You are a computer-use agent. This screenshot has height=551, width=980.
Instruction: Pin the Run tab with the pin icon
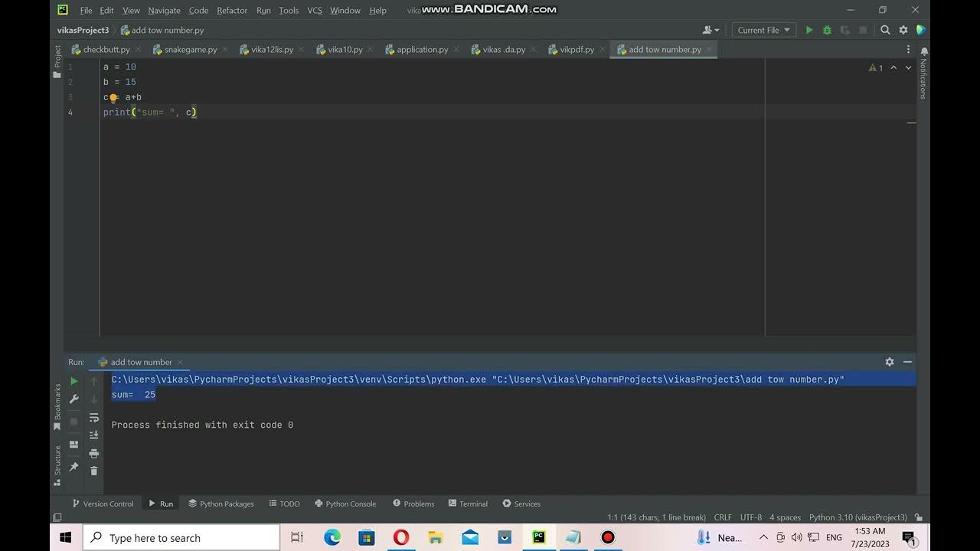[74, 467]
